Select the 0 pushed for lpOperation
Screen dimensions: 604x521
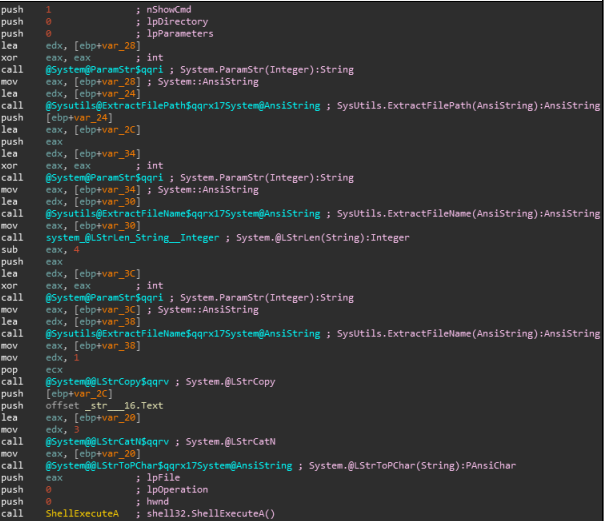tap(49, 489)
